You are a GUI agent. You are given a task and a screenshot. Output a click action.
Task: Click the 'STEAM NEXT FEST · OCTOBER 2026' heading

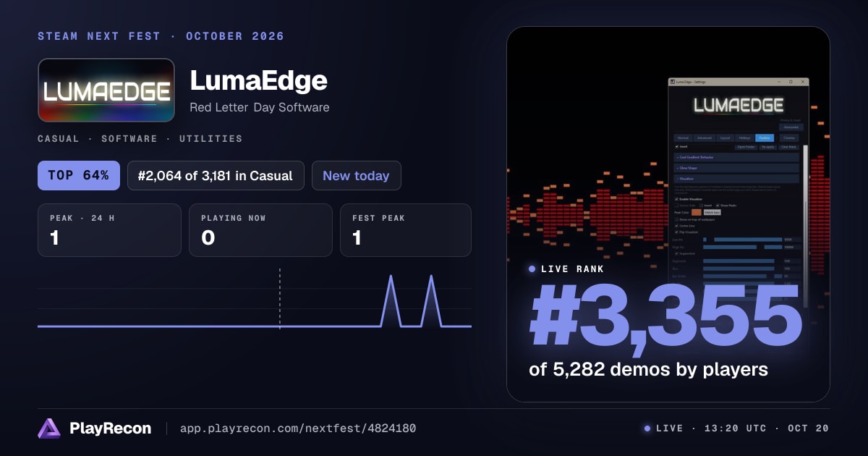click(x=161, y=36)
